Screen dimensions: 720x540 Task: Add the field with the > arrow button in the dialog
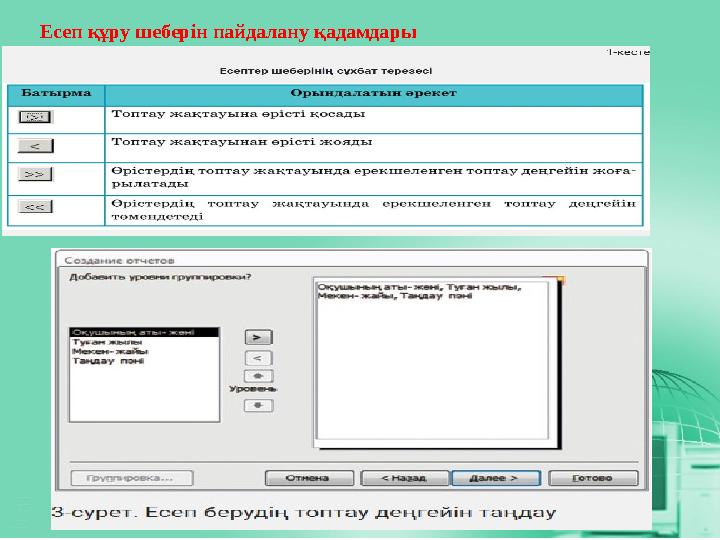pos(259,338)
